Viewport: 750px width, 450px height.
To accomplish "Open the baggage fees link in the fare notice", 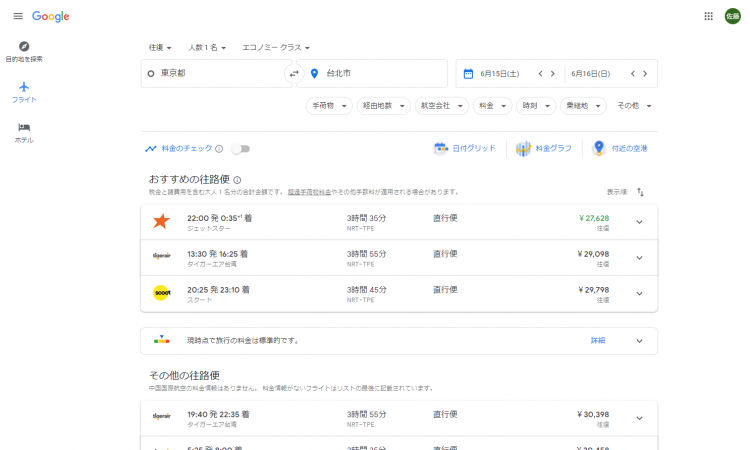I will click(309, 192).
